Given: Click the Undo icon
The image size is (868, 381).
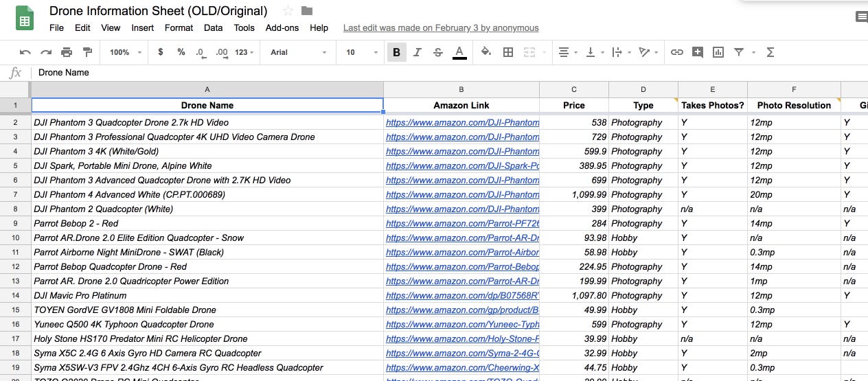Looking at the screenshot, I should (25, 52).
